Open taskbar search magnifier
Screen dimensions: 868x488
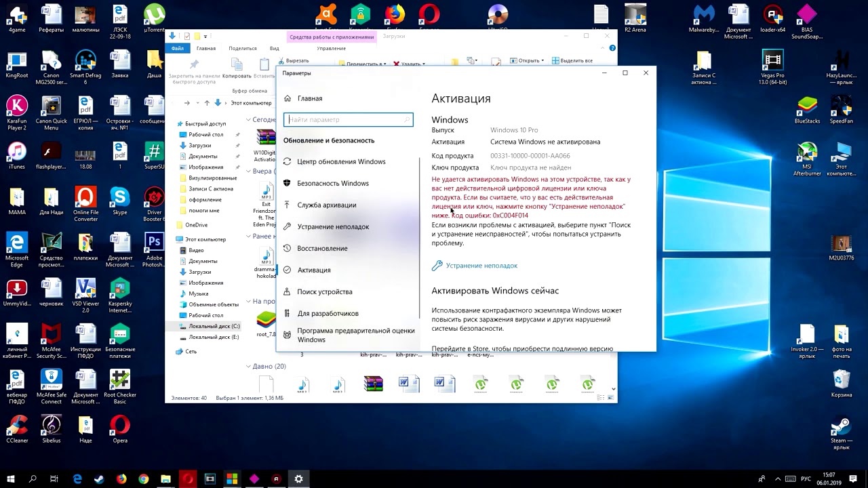coord(32,479)
